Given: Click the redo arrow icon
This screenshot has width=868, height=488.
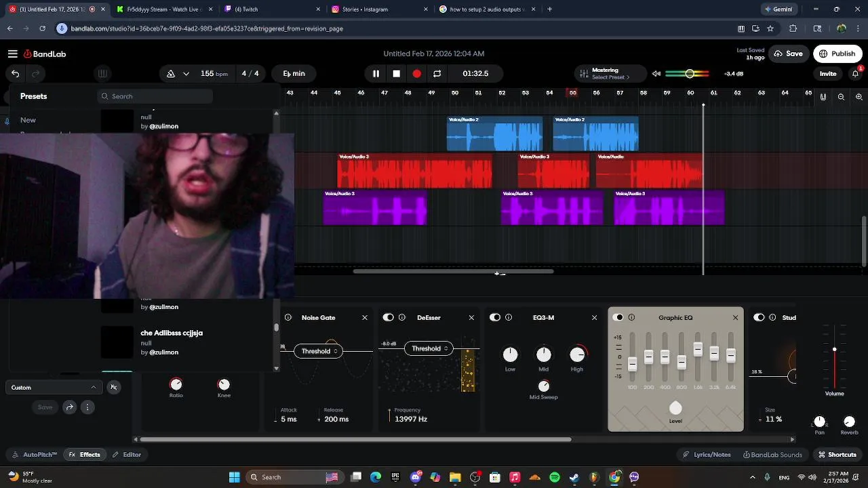Looking at the screenshot, I should pyautogui.click(x=36, y=73).
